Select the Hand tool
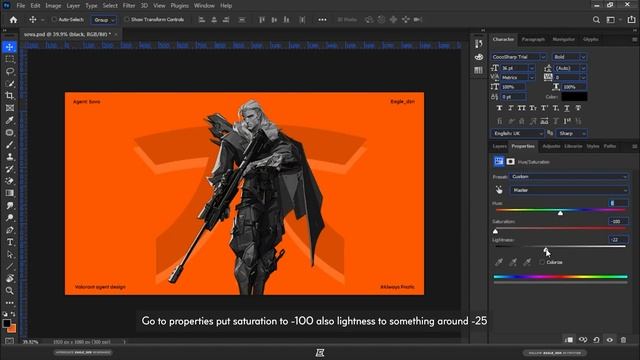This screenshot has width=640, height=360. (x=9, y=279)
